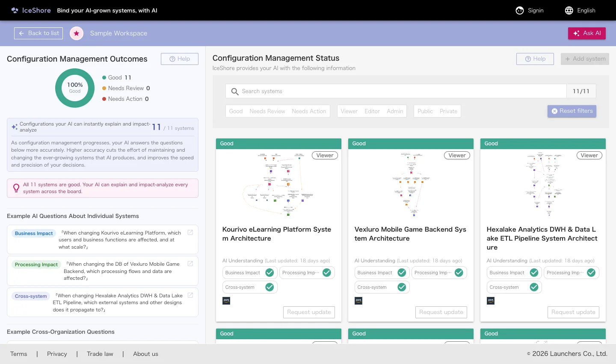Click the search magnifier icon

coord(235,91)
